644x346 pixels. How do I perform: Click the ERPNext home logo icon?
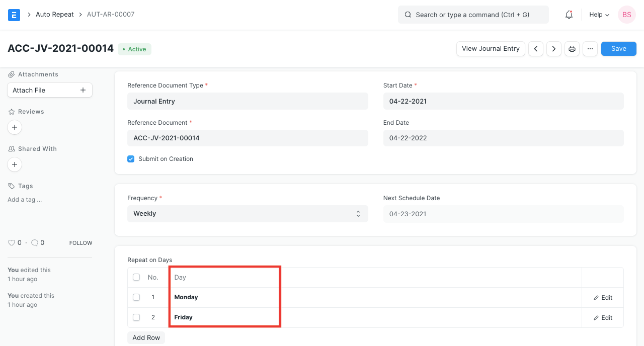tap(14, 15)
